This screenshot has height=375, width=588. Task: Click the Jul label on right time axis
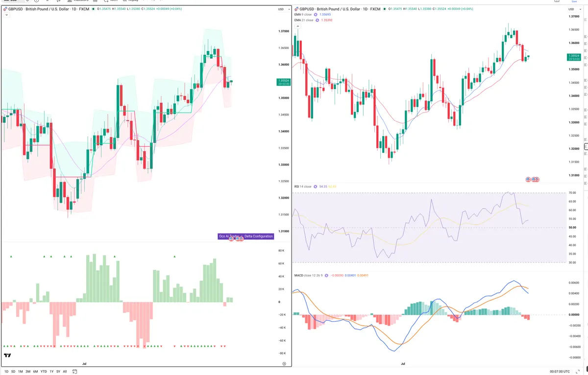pos(403,364)
